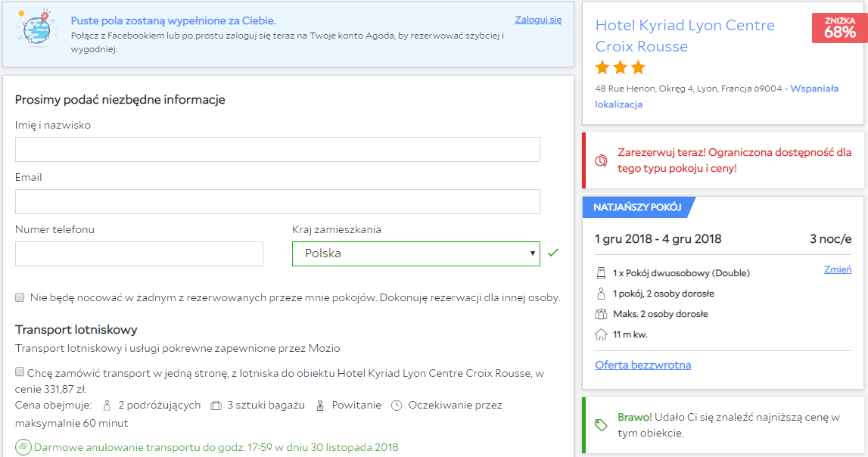Image resolution: width=868 pixels, height=457 pixels.
Task: Click the globe illustration in the login banner
Action: pyautogui.click(x=36, y=28)
